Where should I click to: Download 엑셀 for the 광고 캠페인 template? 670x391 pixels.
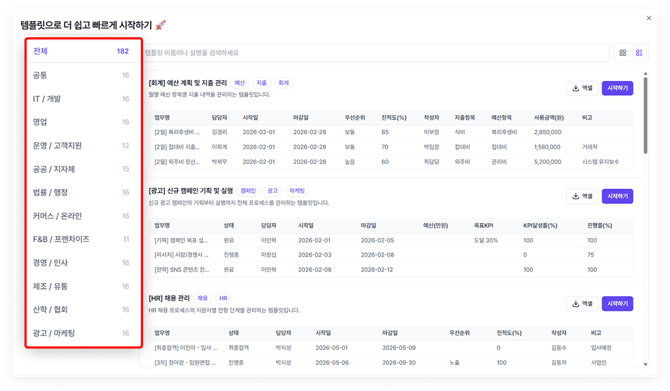click(x=582, y=196)
